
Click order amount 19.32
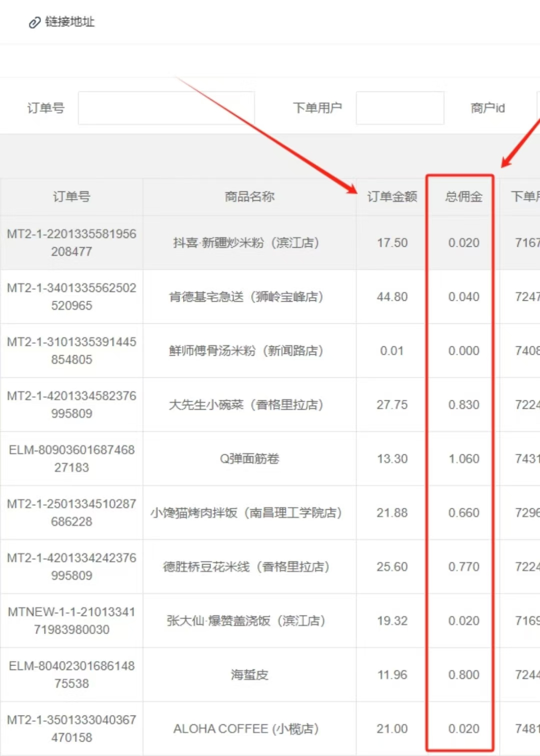coord(392,621)
